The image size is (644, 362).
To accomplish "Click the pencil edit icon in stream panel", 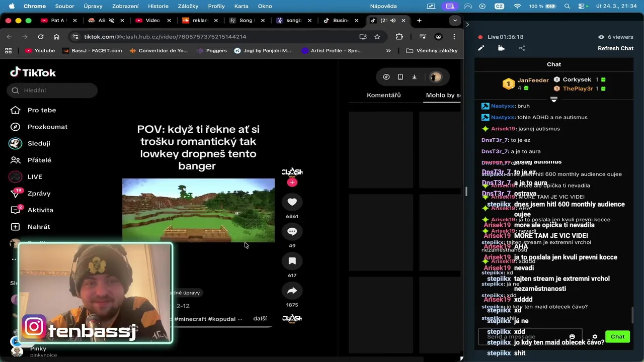I will (x=481, y=48).
